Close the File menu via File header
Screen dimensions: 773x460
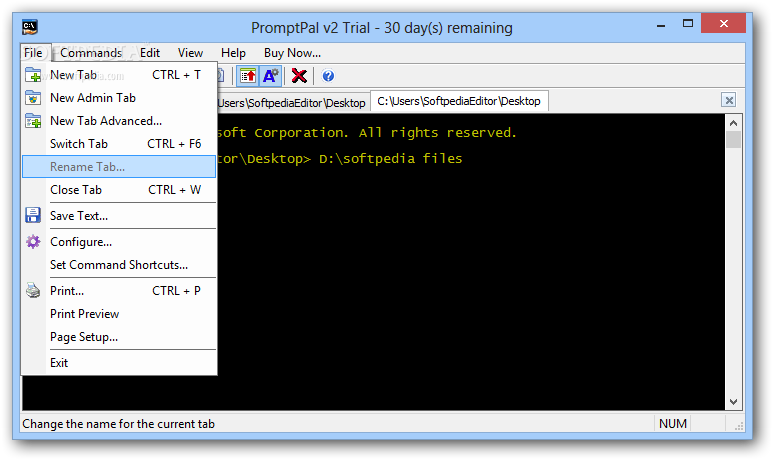click(33, 53)
